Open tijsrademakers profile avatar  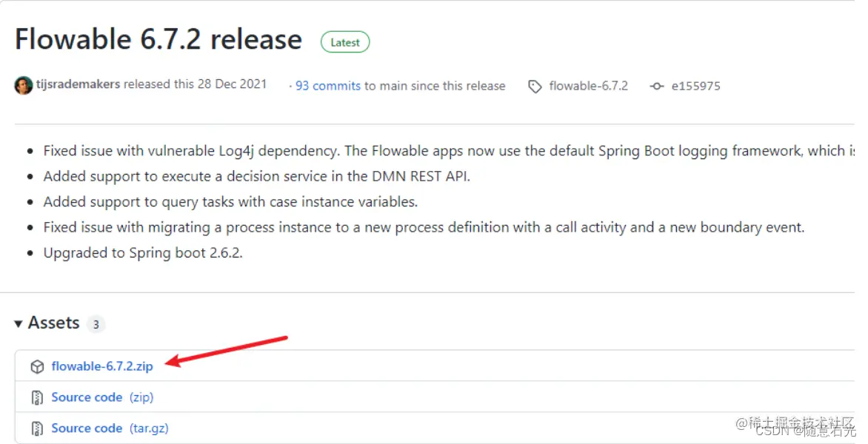[23, 84]
